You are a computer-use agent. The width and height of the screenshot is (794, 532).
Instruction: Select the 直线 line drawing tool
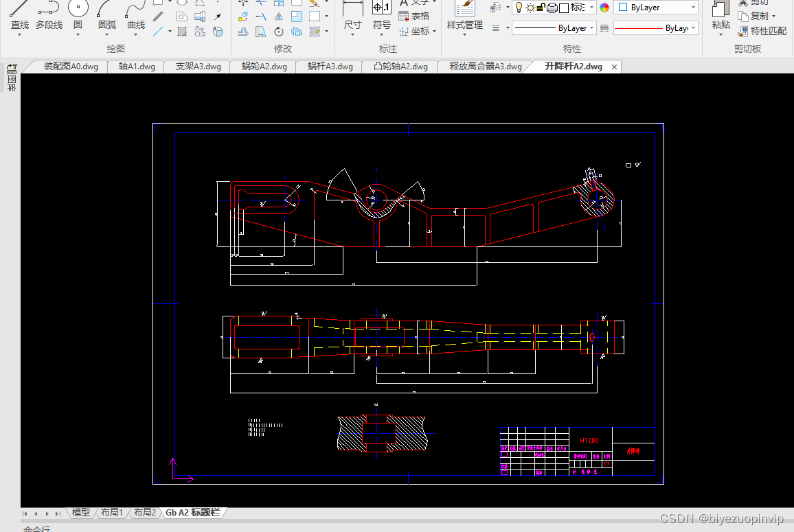(x=20, y=16)
